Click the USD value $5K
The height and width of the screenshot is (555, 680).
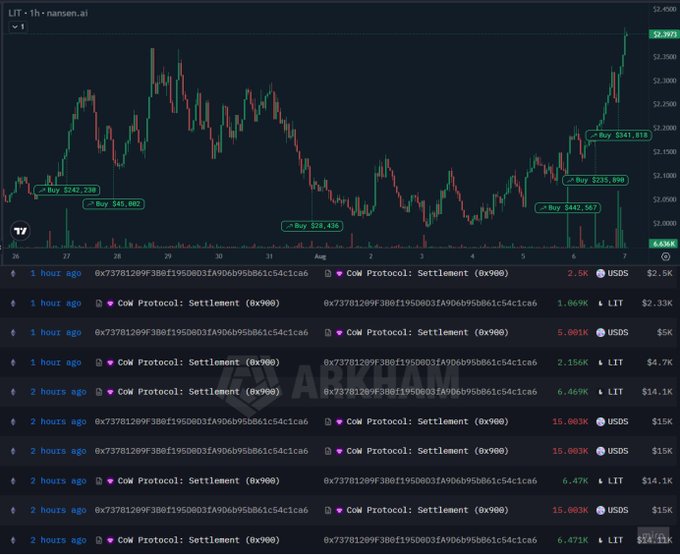point(664,333)
